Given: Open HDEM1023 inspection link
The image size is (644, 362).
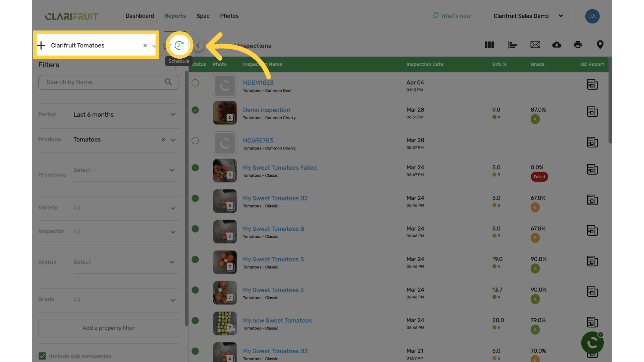Looking at the screenshot, I should [x=258, y=82].
